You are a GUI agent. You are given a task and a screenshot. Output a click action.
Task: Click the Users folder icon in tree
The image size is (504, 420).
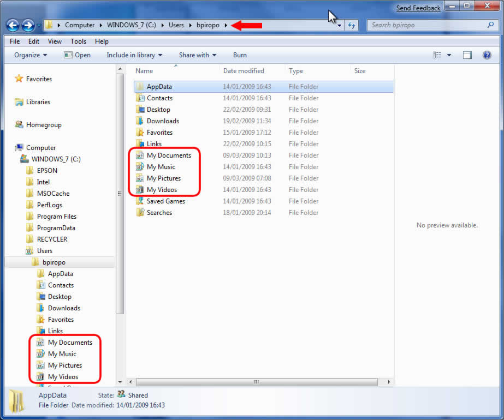29,250
